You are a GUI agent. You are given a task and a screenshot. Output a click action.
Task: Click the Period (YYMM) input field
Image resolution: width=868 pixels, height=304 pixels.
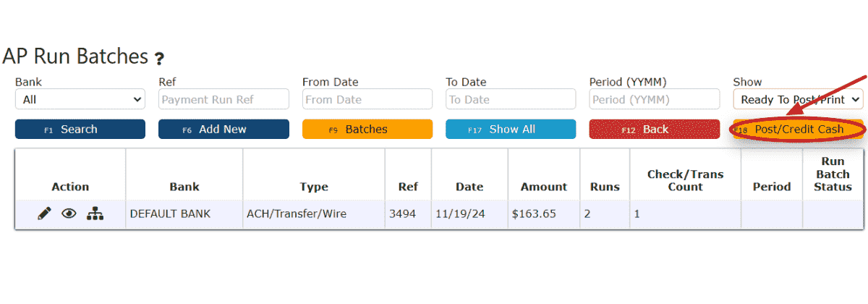point(655,99)
